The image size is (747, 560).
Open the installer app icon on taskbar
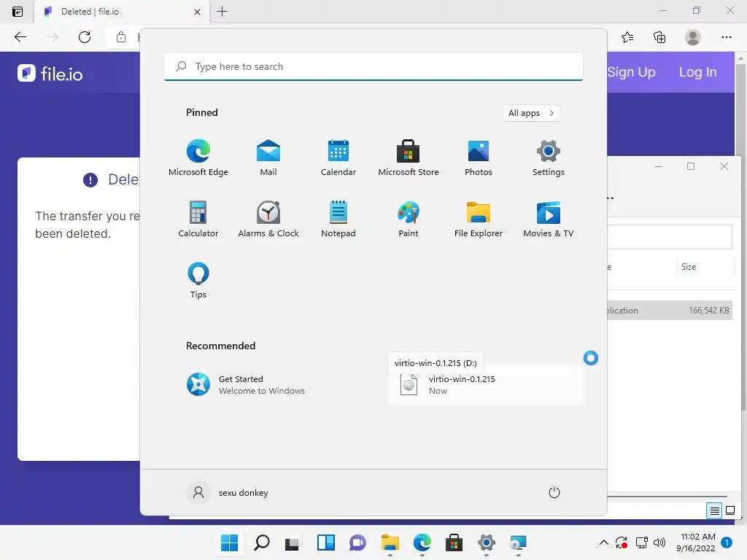point(519,542)
